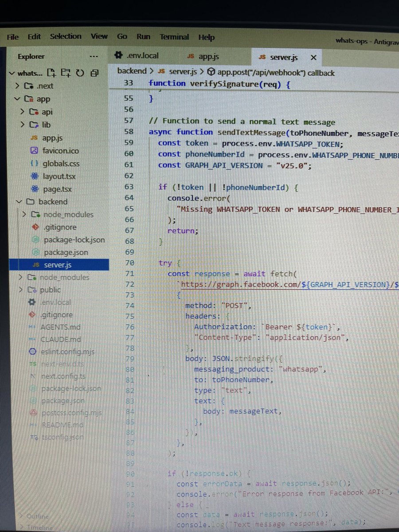Open globals.css in the Explorer
399x532 pixels.
point(61,164)
